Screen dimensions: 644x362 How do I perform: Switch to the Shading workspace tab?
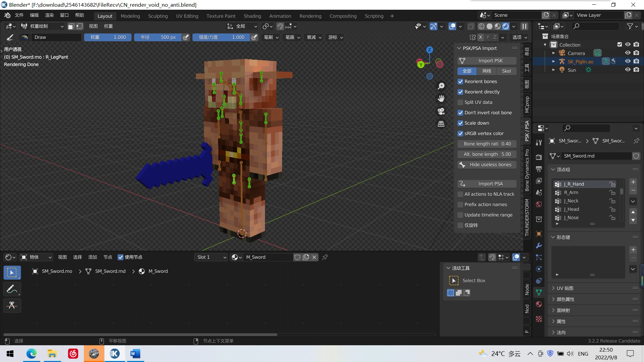252,16
